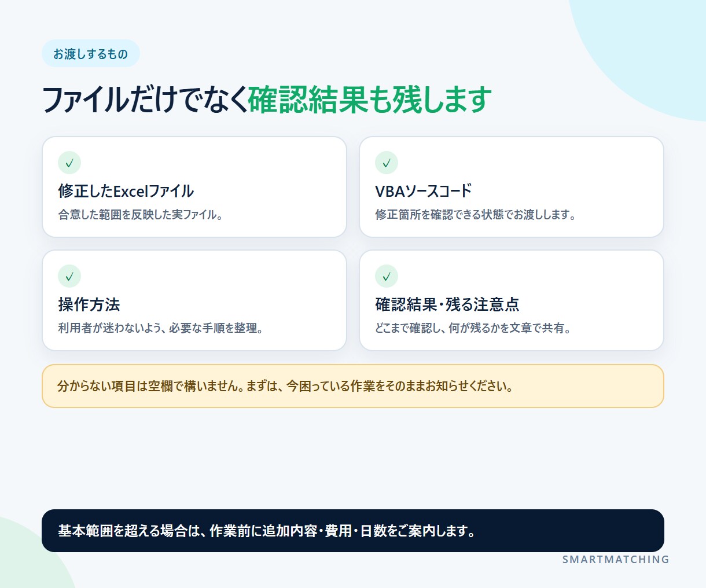This screenshot has width=706, height=588.
Task: Select the 操作方法 card title
Action: [x=89, y=305]
